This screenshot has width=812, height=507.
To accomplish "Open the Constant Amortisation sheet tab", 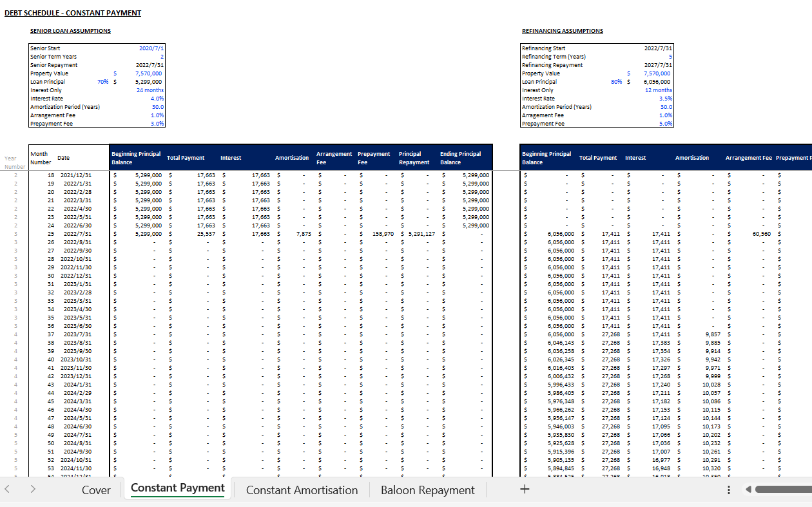I will coord(302,490).
